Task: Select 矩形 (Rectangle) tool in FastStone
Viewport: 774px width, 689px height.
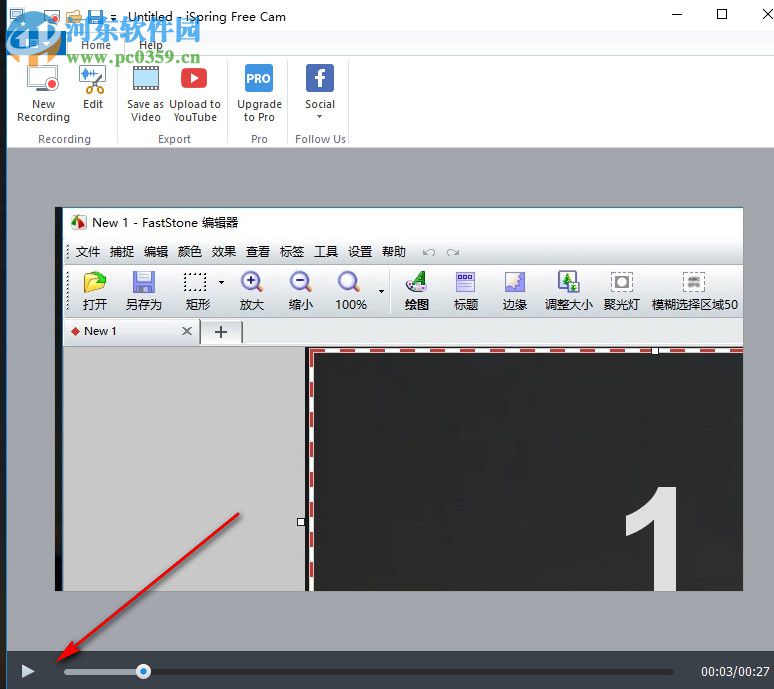Action: [197, 291]
